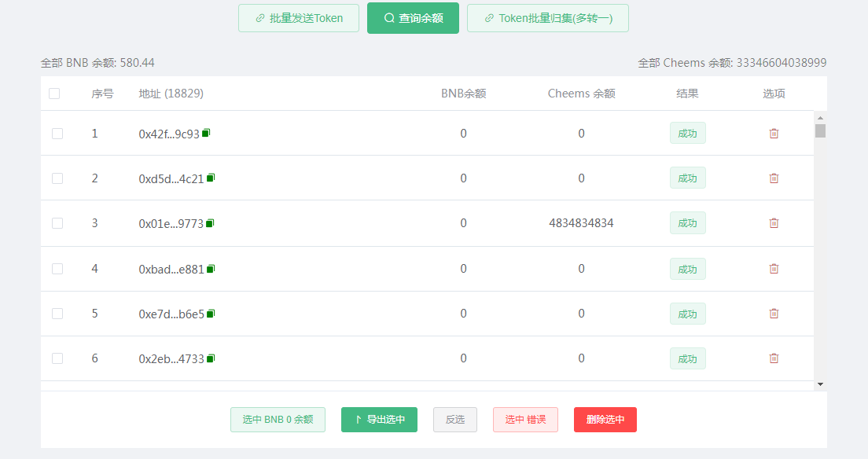The height and width of the screenshot is (459, 868).
Task: Click scrollbar down arrow of table
Action: click(820, 384)
